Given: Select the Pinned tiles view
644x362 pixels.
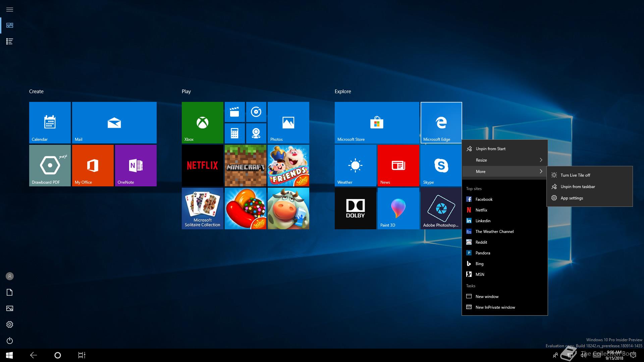Looking at the screenshot, I should click(10, 25).
